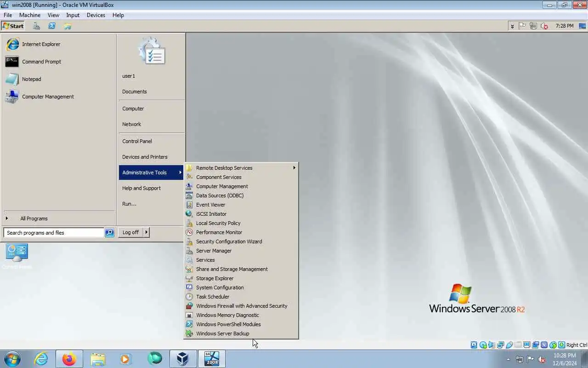
Task: Open File Explorer on host taskbar
Action: point(98,359)
